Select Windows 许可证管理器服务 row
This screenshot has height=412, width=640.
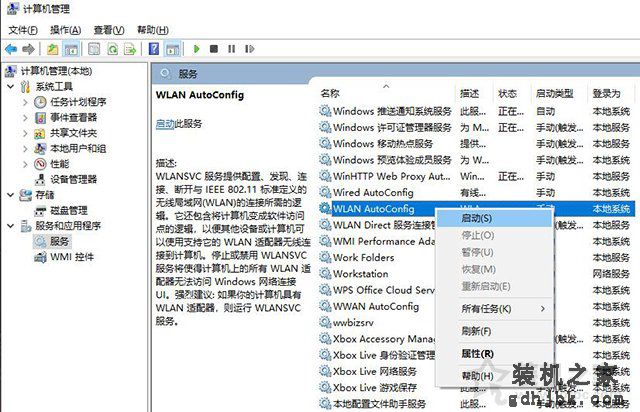476,127
